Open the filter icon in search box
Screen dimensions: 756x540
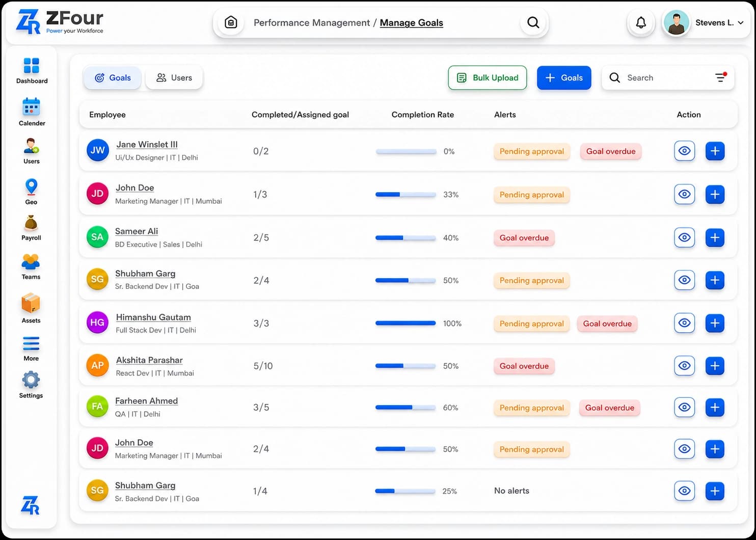point(720,77)
